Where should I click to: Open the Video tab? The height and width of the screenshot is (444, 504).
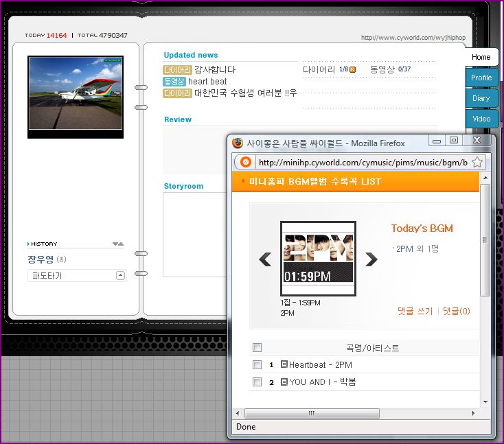click(x=481, y=119)
